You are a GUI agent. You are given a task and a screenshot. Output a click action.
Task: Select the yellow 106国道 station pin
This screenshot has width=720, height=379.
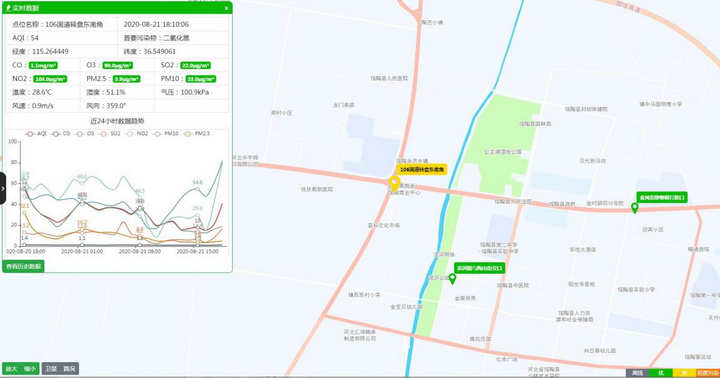pyautogui.click(x=394, y=183)
